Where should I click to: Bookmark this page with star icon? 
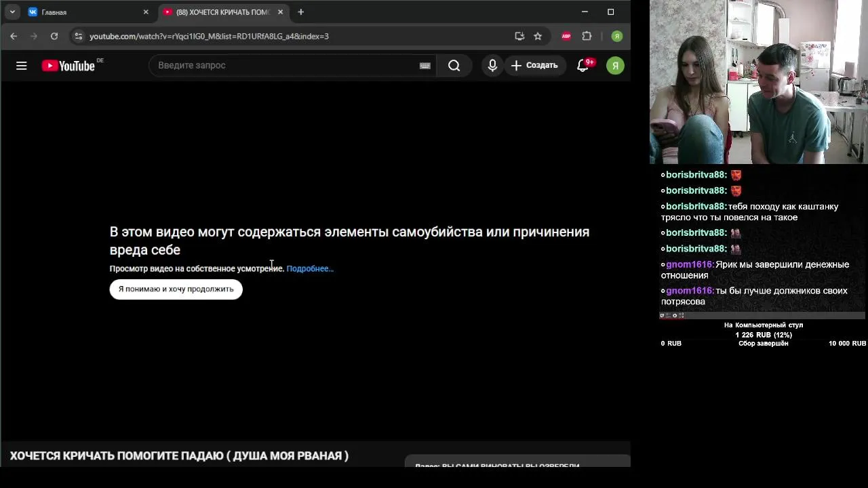click(538, 36)
